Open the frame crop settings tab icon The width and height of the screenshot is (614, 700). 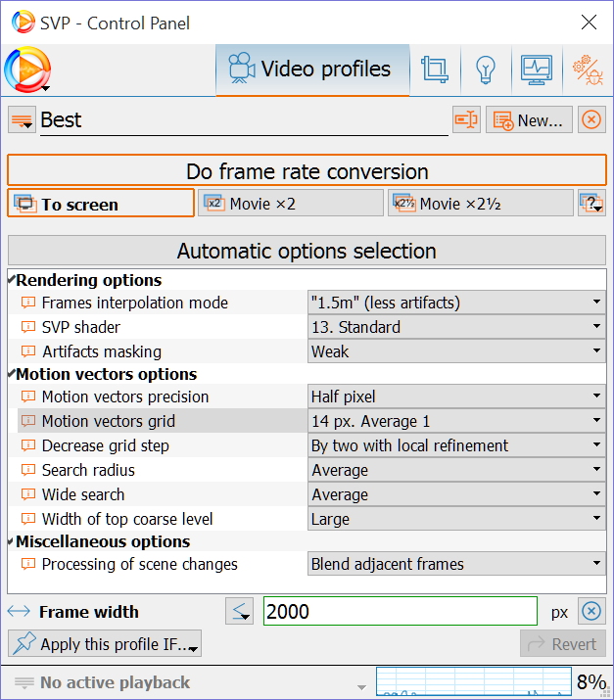point(434,70)
